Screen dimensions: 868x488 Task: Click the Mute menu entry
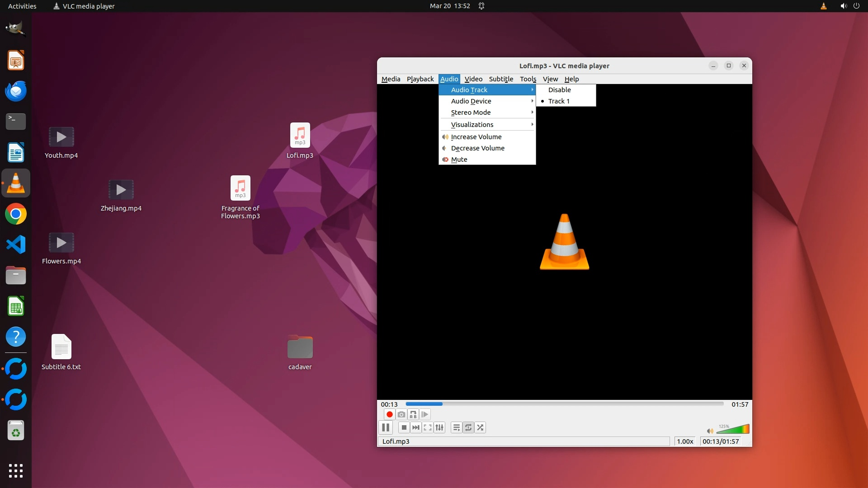(x=459, y=160)
